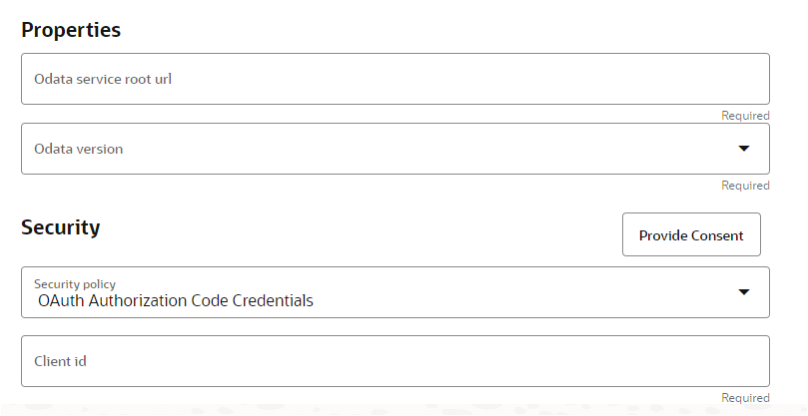
Task: Click the OAuth Authorization Code Credentials value
Action: [175, 300]
